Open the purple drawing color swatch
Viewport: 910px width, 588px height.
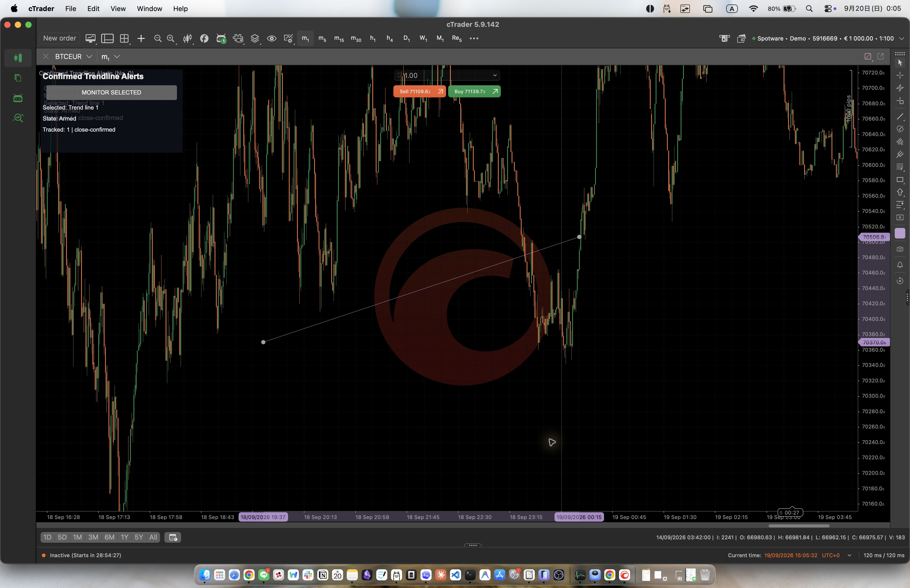coord(900,233)
